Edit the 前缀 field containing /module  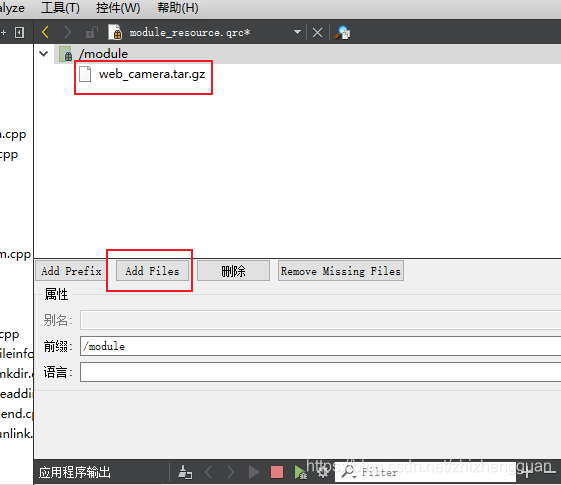point(321,346)
